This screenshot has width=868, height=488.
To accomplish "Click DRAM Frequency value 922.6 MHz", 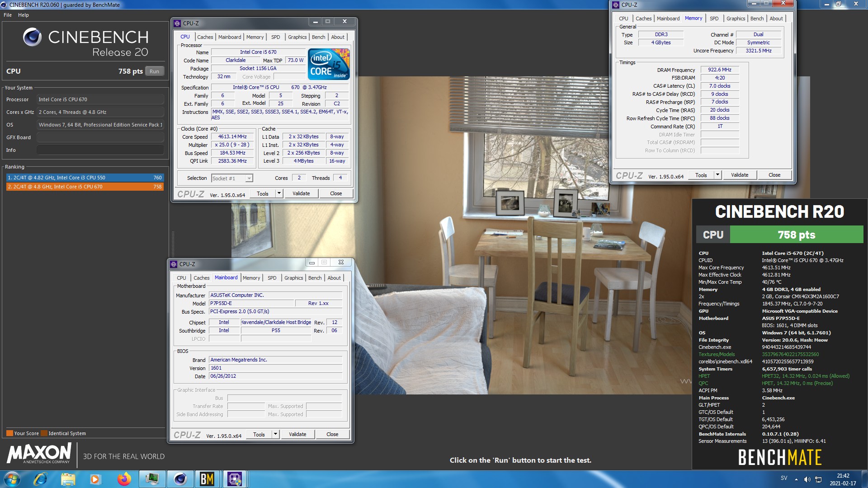I will (720, 70).
